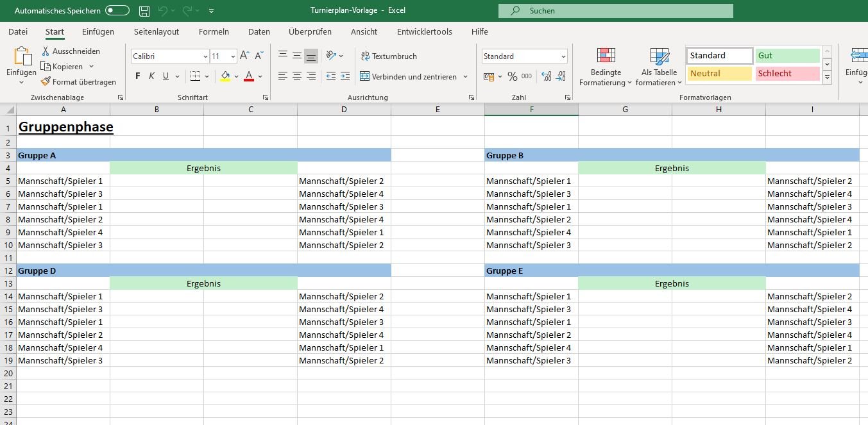
Task: Click the Save icon in title bar
Action: click(x=144, y=11)
